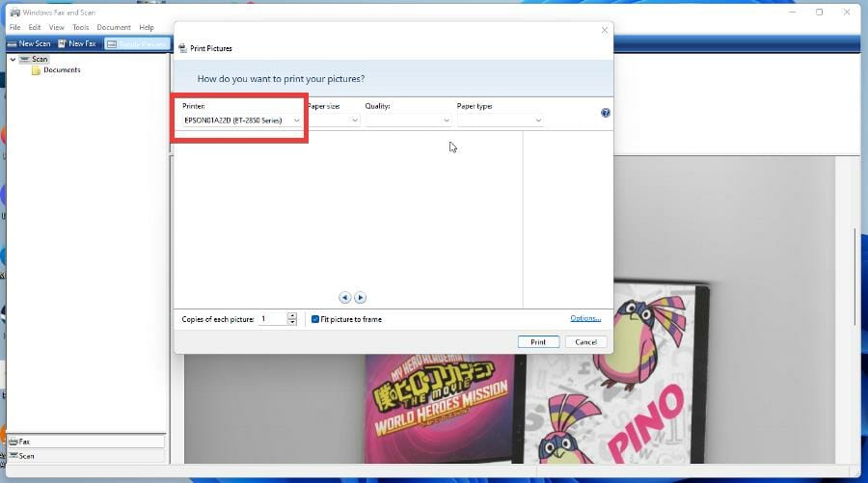The width and height of the screenshot is (868, 483).
Task: Click the New Fax toolbar button
Action: pyautogui.click(x=77, y=43)
